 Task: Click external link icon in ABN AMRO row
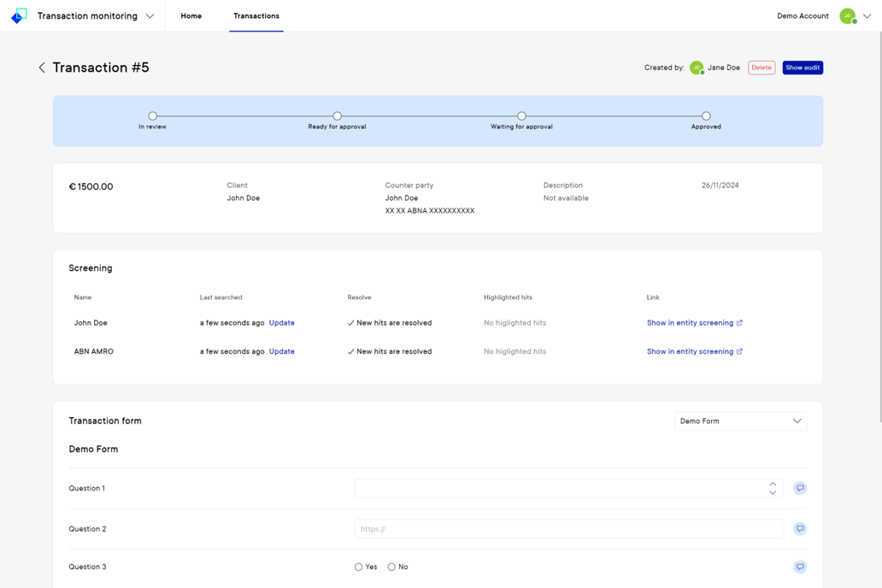pyautogui.click(x=739, y=351)
